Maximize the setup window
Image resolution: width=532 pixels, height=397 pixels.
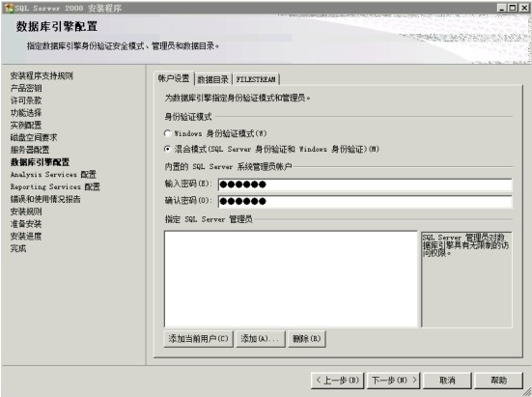[x=513, y=8]
